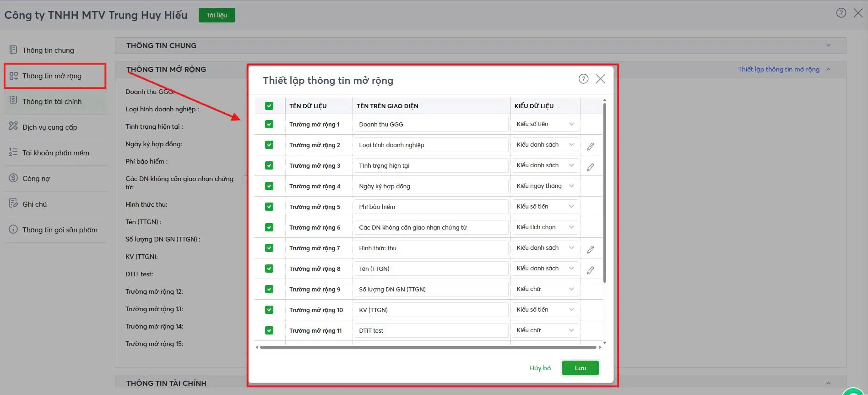This screenshot has width=868, height=395.
Task: Collapse the THÔNG TIN TÀI CHÍNH section chevron
Action: 828,383
